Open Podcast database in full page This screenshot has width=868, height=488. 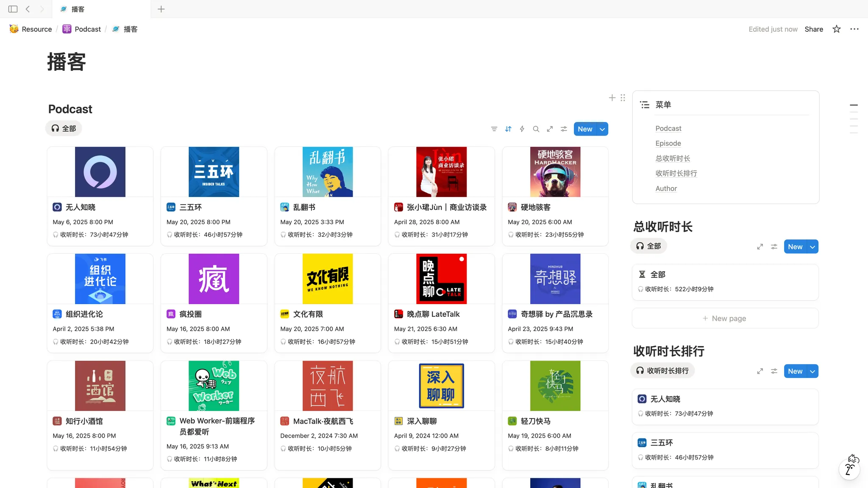tap(550, 129)
